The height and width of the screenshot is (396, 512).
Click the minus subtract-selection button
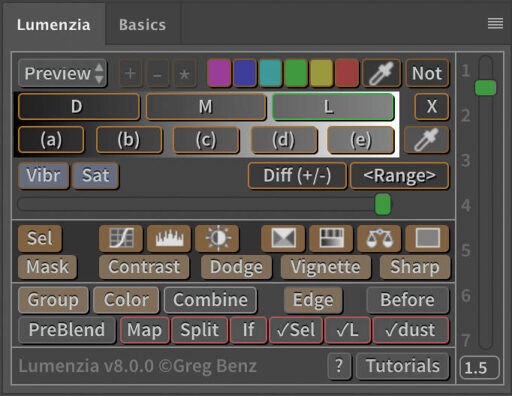[157, 73]
